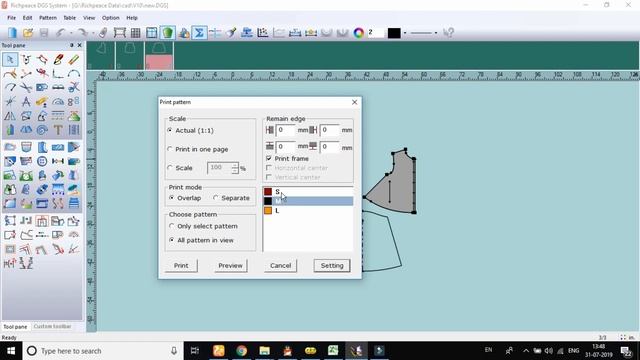This screenshot has height=360, width=640.
Task: Click the Save disk toolbar icon
Action: click(x=44, y=33)
